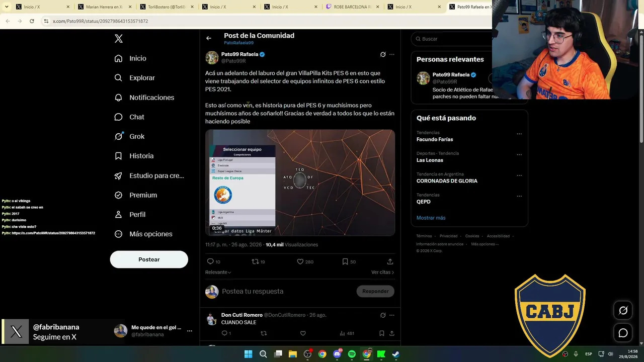The image size is (644, 362).
Task: Open Grok actions icon on Pato99 Rafaela's post
Action: 383,54
